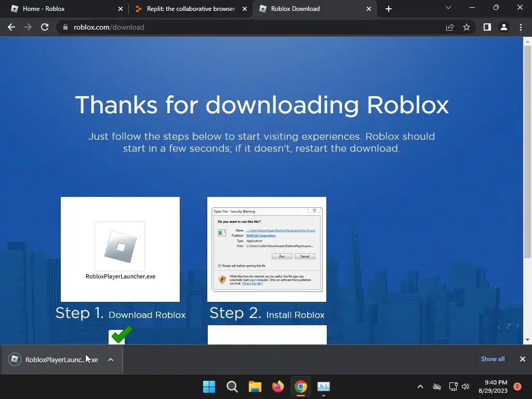Bookmark this page with star icon

467,27
